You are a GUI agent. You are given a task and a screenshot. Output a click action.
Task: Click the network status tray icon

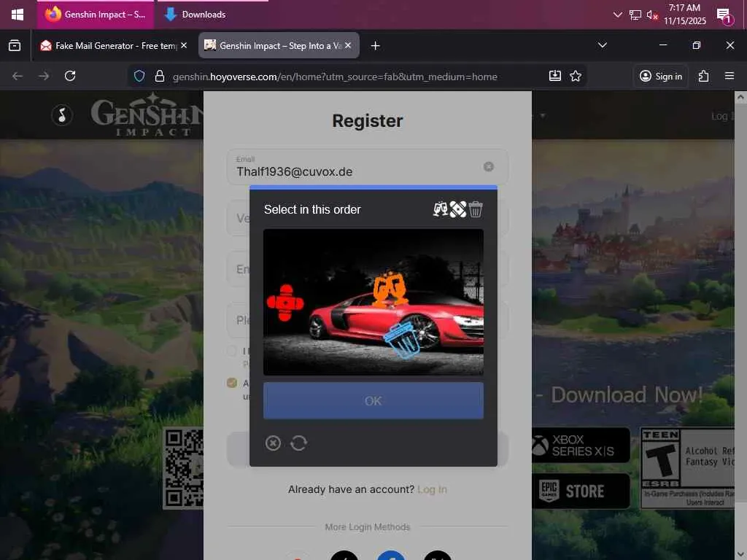[635, 15]
